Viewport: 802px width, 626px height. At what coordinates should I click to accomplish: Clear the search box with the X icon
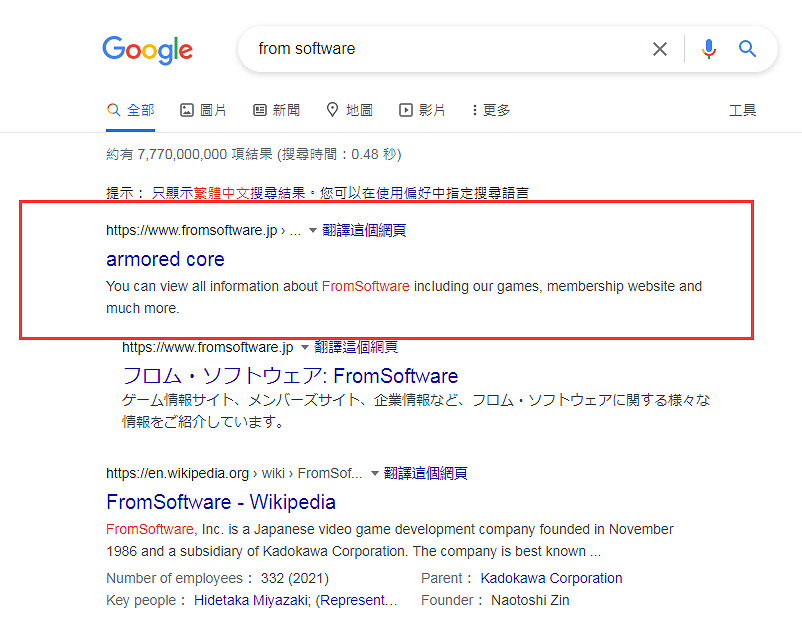659,49
